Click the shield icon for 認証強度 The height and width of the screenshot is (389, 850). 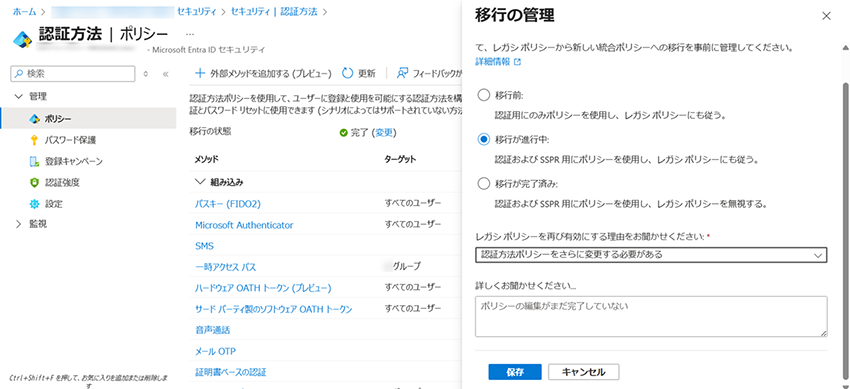(35, 183)
